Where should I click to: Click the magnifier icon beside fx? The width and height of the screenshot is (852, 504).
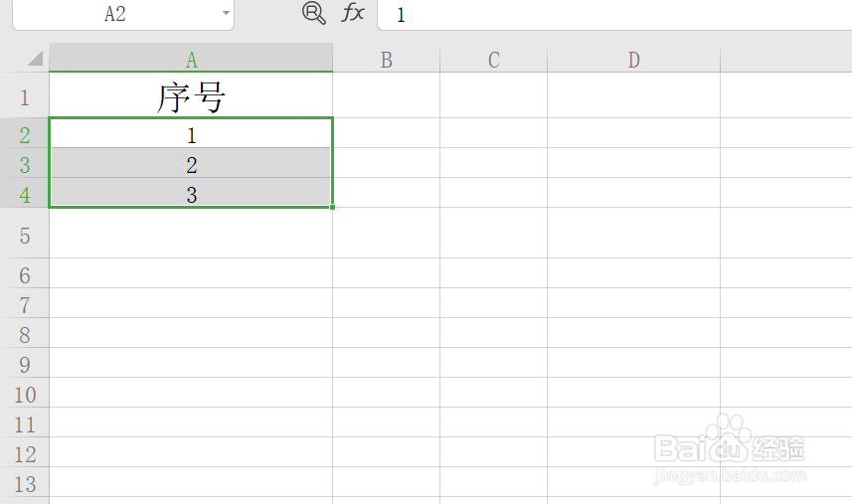tap(313, 13)
